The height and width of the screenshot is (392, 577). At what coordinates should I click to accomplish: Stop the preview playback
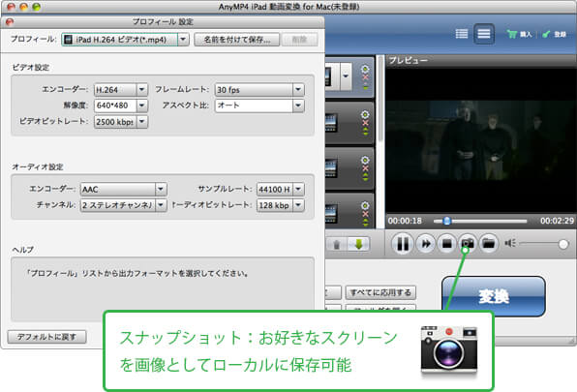(446, 244)
